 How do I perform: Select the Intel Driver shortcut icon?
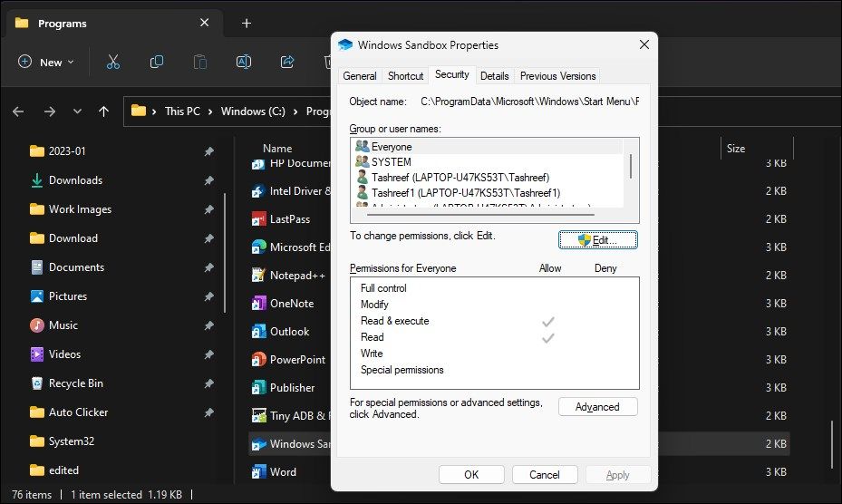(259, 191)
